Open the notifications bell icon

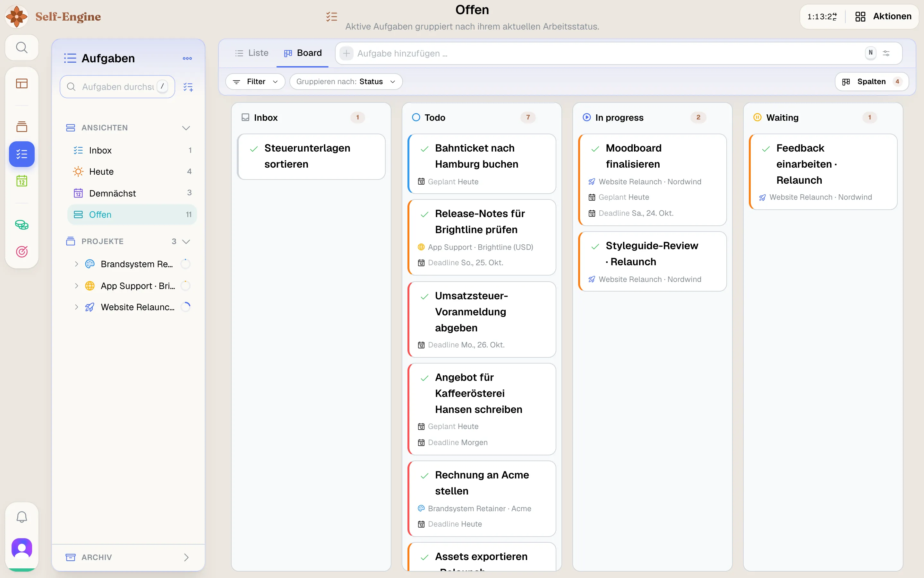tap(22, 517)
